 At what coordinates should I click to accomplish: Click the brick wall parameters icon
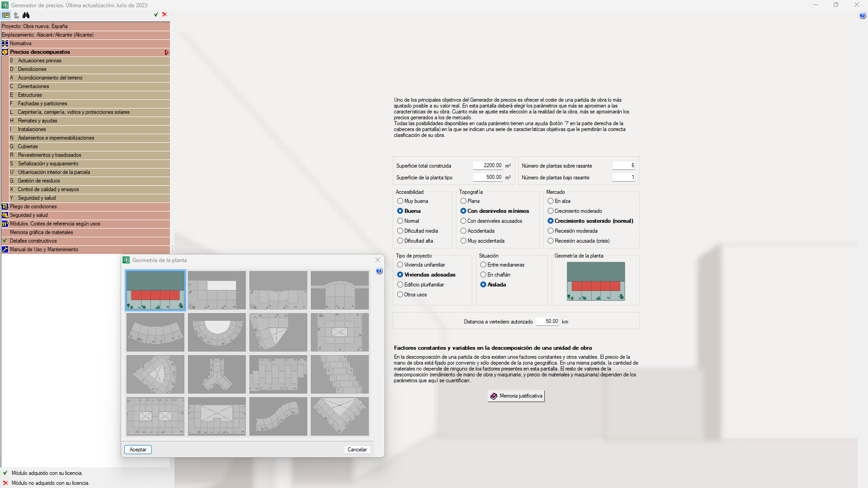tap(6, 15)
